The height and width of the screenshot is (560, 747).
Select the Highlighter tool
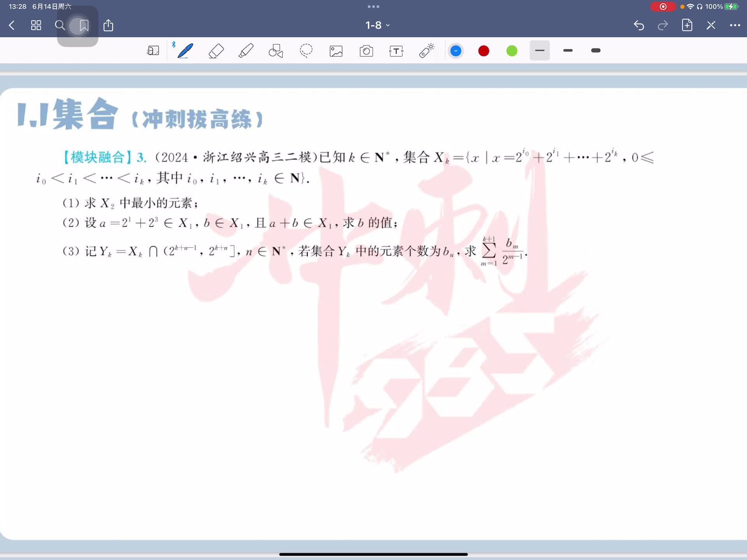246,51
